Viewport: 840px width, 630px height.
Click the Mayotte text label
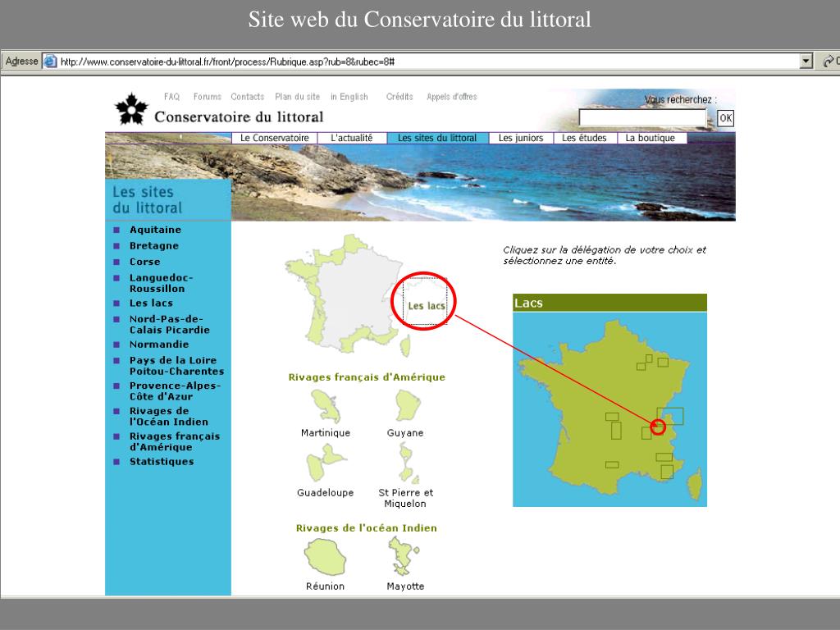pos(405,587)
